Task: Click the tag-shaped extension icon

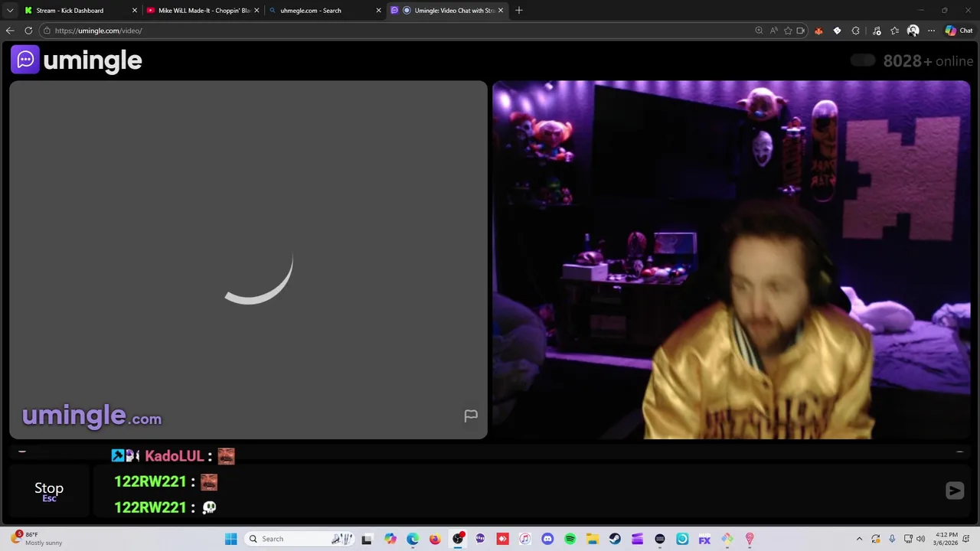Action: pyautogui.click(x=837, y=31)
